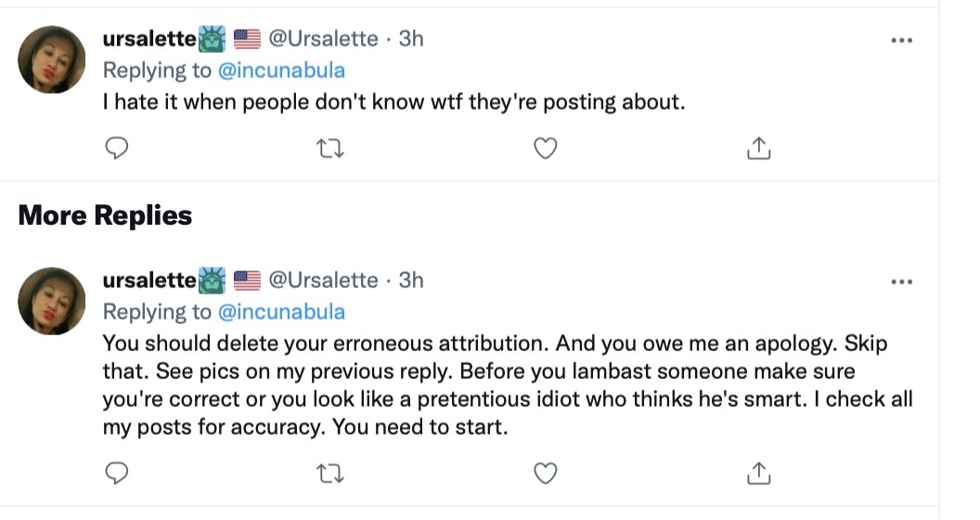Open @Ursalette handle in second tweet
The image size is (980, 520).
pos(323,280)
